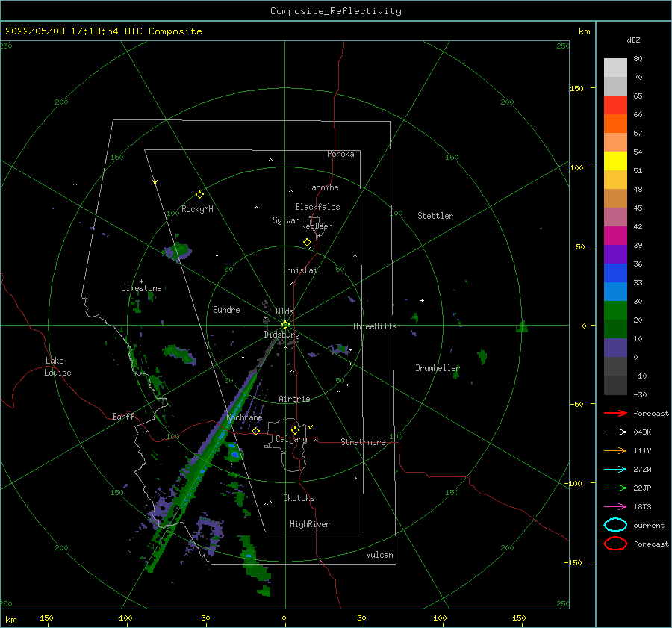The height and width of the screenshot is (628, 672).
Task: Click the green 22JP arrow icon
Action: (615, 488)
